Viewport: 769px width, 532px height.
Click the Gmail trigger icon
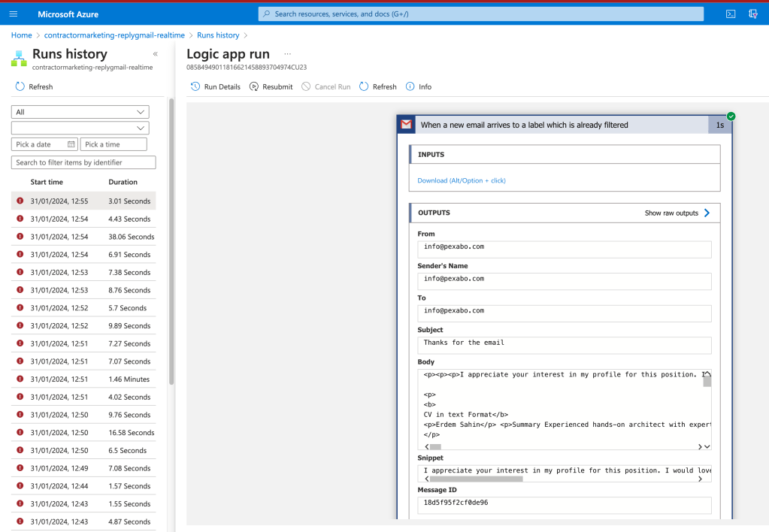tap(406, 125)
